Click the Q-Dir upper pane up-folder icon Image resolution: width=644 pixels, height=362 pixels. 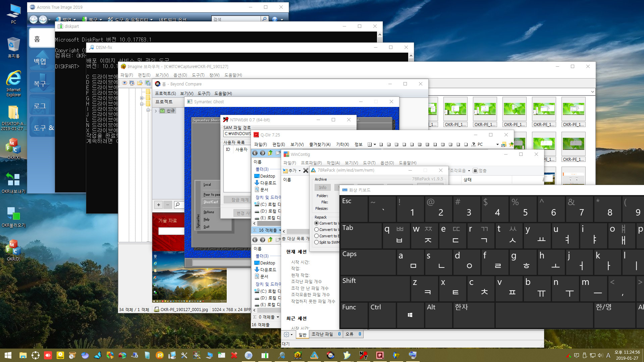(270, 153)
